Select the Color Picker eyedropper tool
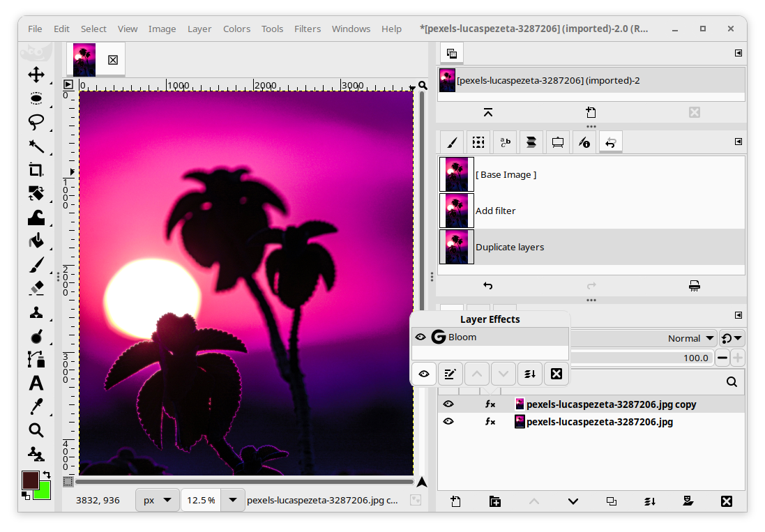The width and height of the screenshot is (765, 532). 36,406
